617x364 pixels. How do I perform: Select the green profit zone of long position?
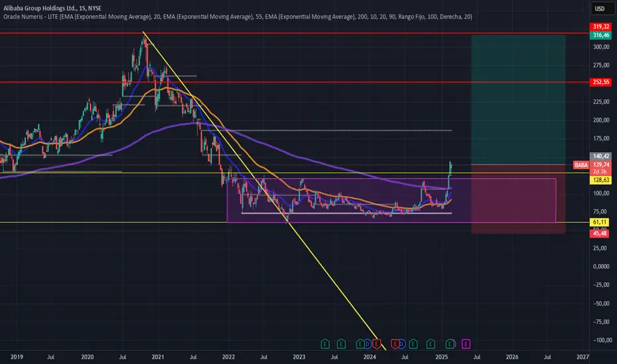click(x=518, y=99)
